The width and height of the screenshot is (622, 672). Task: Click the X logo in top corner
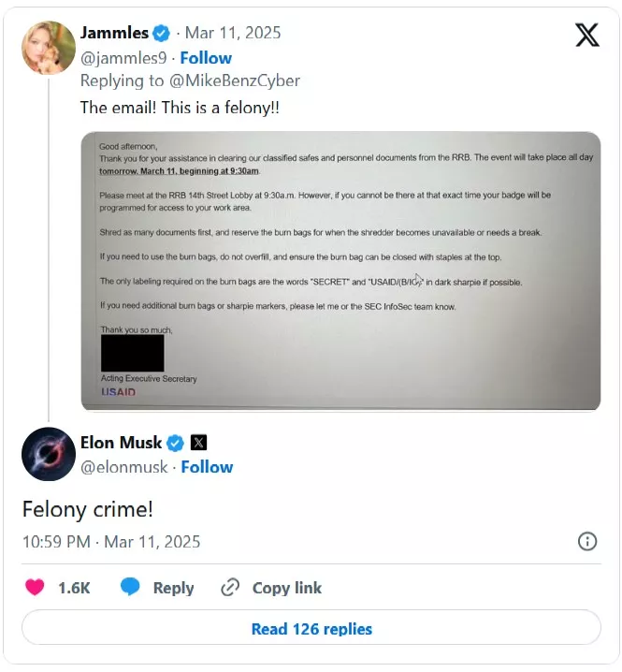tap(586, 36)
